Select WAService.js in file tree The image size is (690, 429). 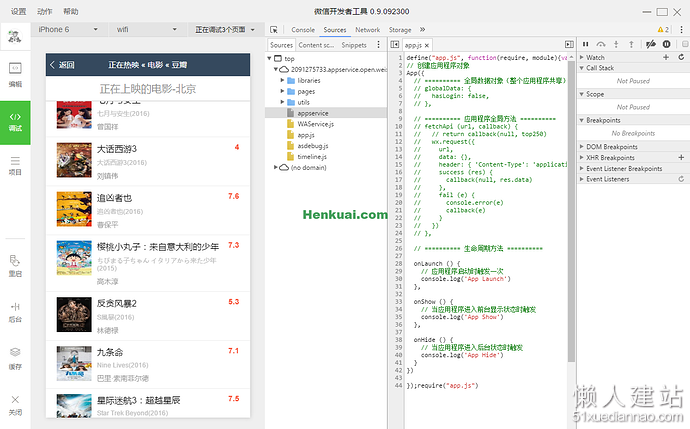click(315, 124)
